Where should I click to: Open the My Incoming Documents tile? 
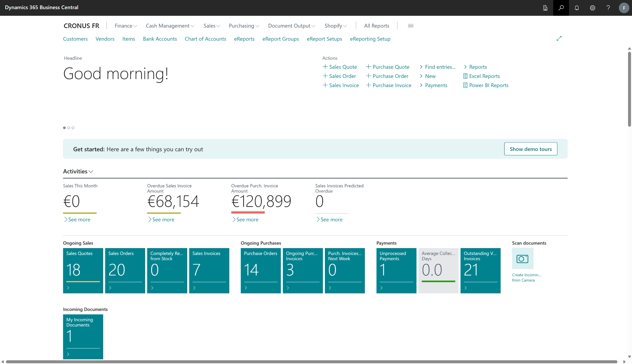(x=83, y=337)
